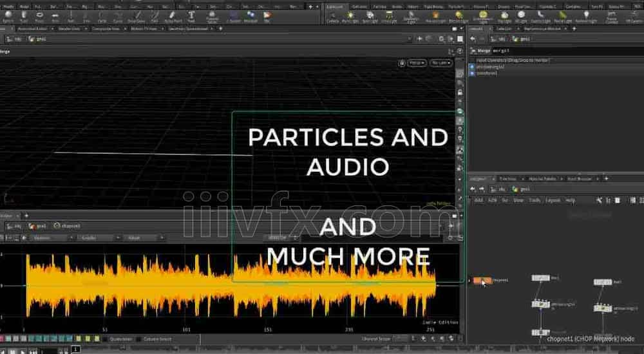Image resolution: width=644 pixels, height=354 pixels.
Task: Select the L-System shelf tool
Action: click(234, 17)
